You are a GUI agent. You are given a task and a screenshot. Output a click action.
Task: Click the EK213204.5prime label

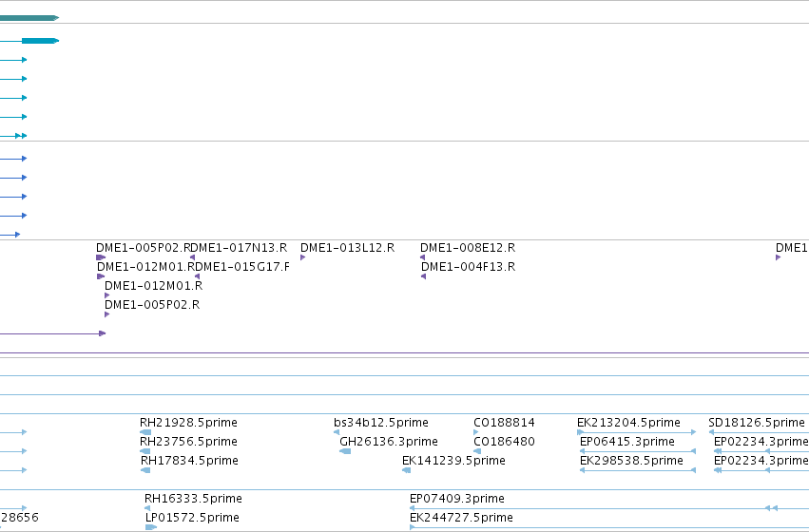(x=628, y=423)
